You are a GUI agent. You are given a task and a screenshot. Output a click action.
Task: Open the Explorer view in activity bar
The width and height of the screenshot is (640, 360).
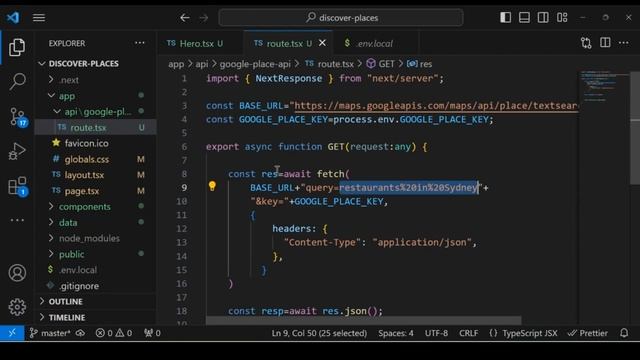pos(17,47)
